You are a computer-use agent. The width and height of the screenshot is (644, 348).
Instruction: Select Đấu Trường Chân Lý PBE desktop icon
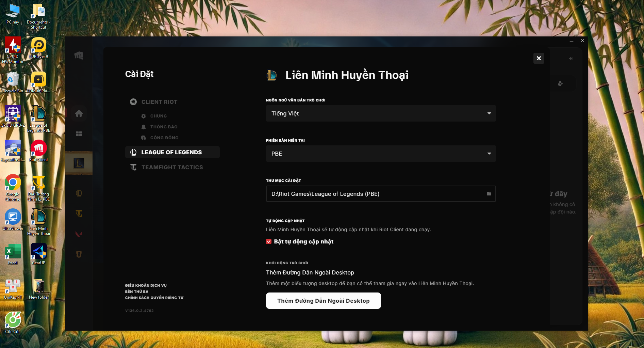(x=38, y=188)
